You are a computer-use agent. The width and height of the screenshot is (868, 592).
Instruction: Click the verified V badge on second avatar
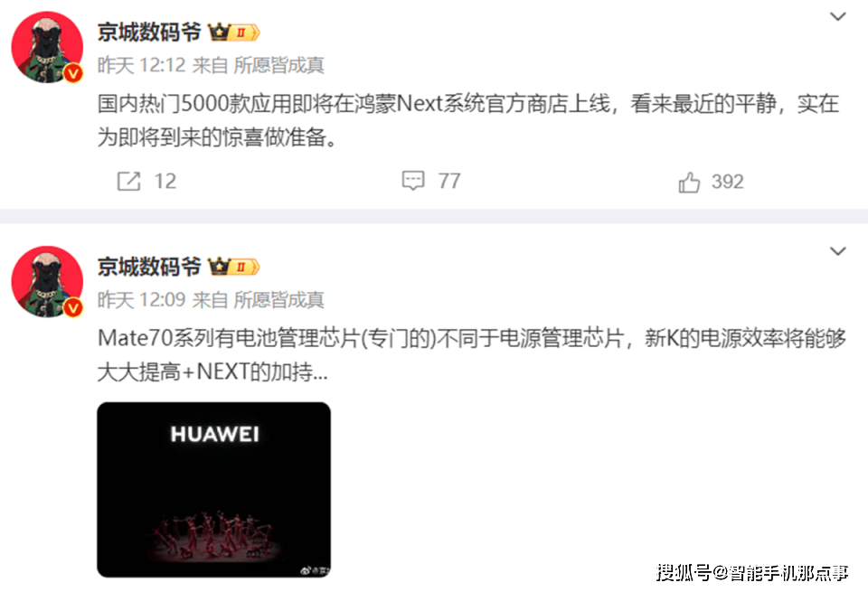(73, 307)
